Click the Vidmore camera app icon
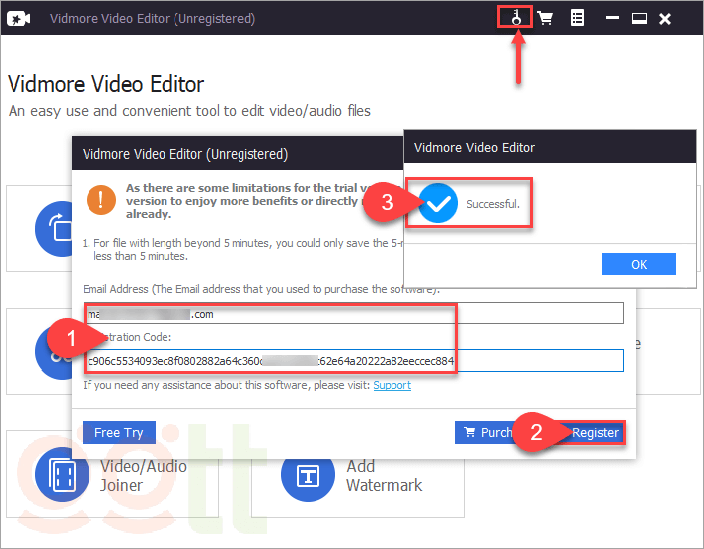 point(21,18)
